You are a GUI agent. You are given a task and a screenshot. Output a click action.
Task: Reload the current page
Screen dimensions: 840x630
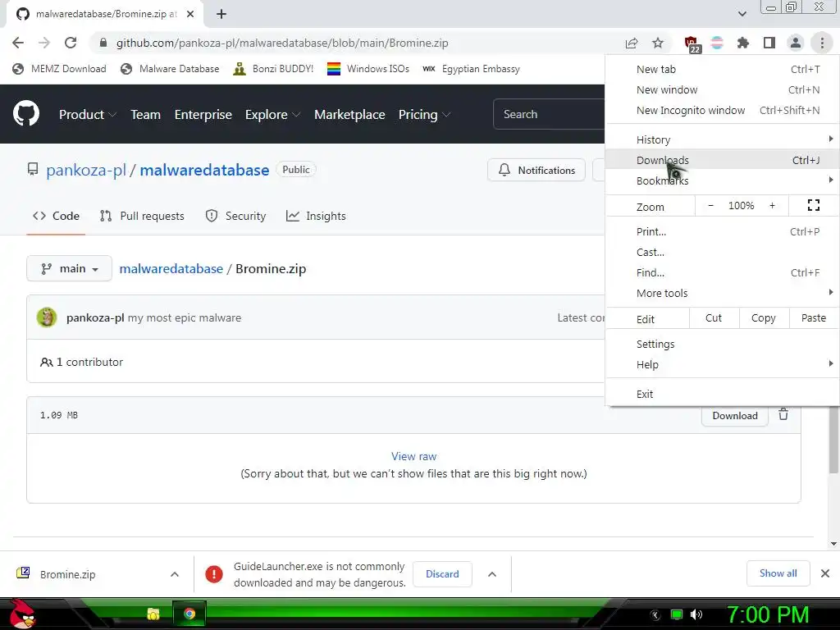[71, 43]
